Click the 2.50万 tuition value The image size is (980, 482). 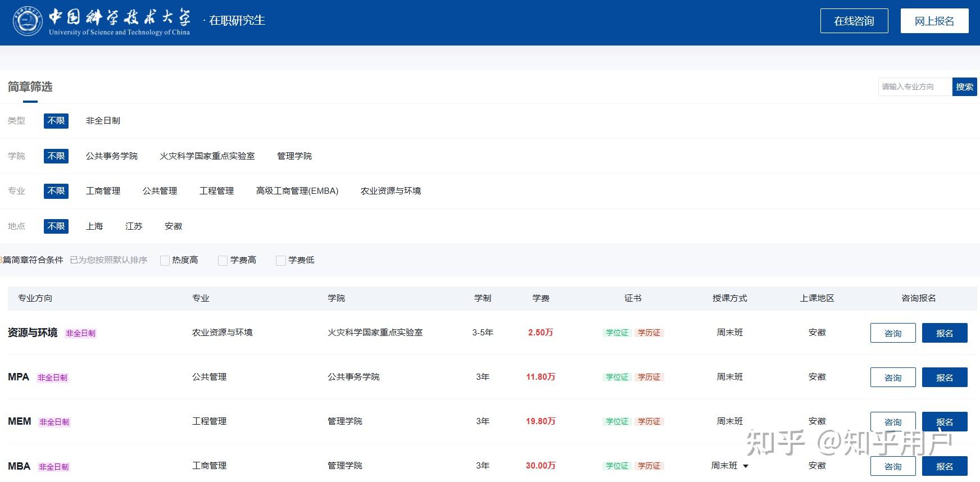click(x=541, y=333)
